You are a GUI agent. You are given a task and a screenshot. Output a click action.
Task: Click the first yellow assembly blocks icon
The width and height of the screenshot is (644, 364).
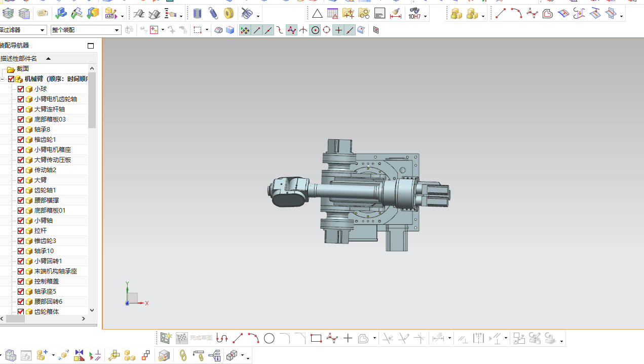point(457,14)
